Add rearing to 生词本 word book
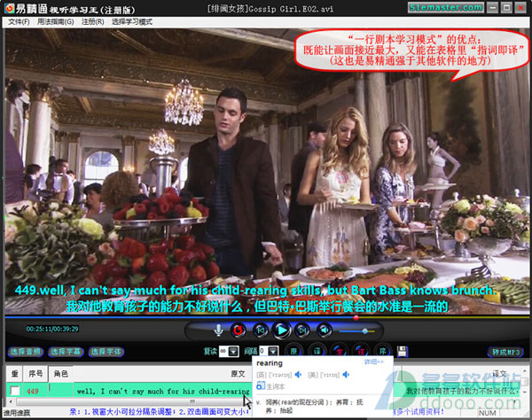 point(270,386)
